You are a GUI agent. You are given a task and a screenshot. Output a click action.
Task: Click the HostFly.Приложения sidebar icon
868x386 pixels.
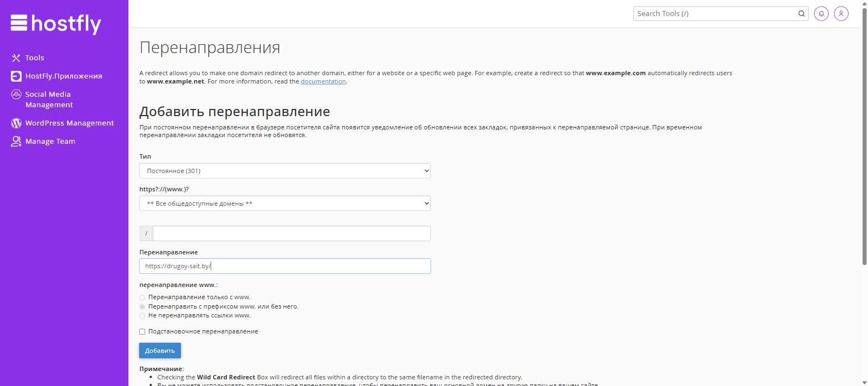click(16, 76)
